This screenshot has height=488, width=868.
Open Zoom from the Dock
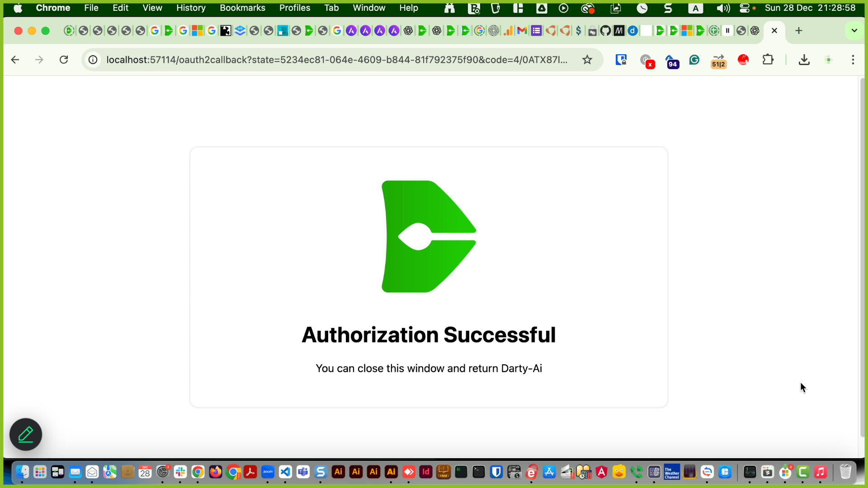[268, 472]
